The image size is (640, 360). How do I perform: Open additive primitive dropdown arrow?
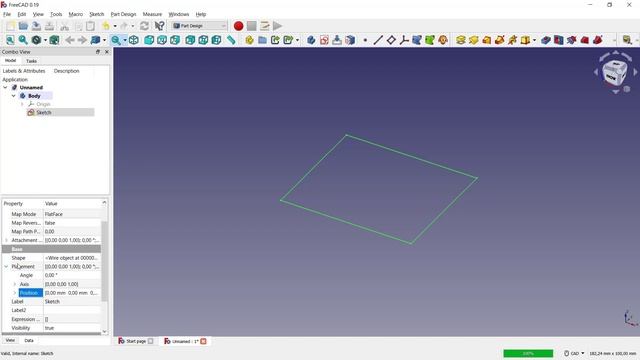534,40
